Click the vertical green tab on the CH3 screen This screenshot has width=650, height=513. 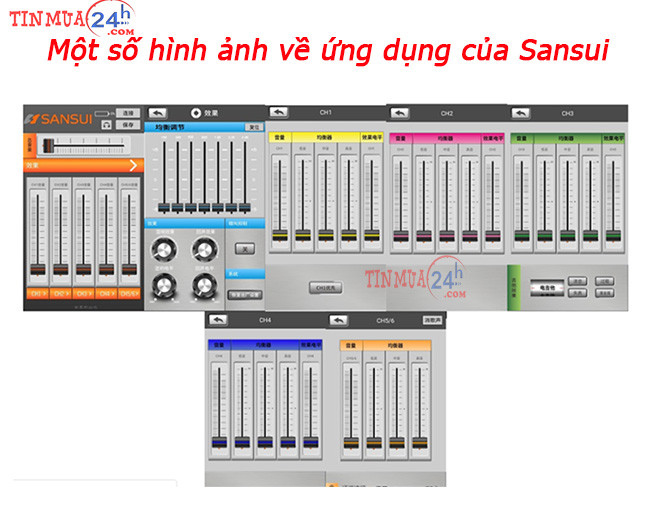[x=514, y=288]
